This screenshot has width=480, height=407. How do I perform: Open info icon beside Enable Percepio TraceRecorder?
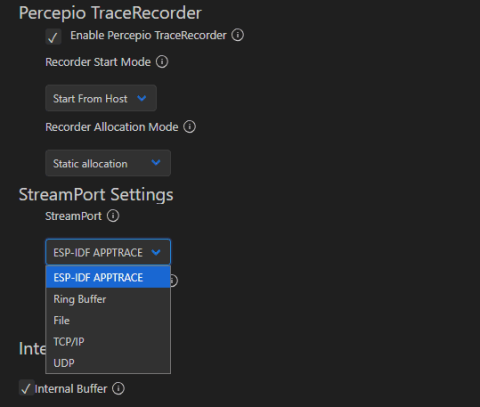point(238,35)
